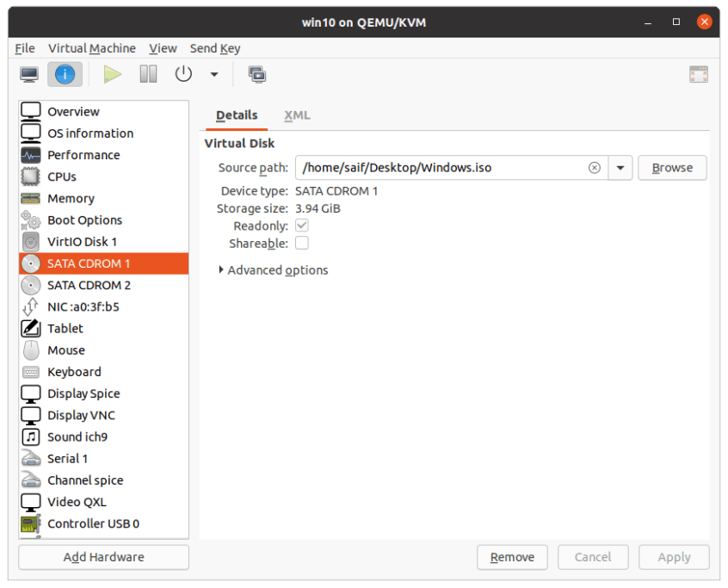Screen dimensions: 728x588
Task: Click the Add Hardware button
Action: coord(102,557)
